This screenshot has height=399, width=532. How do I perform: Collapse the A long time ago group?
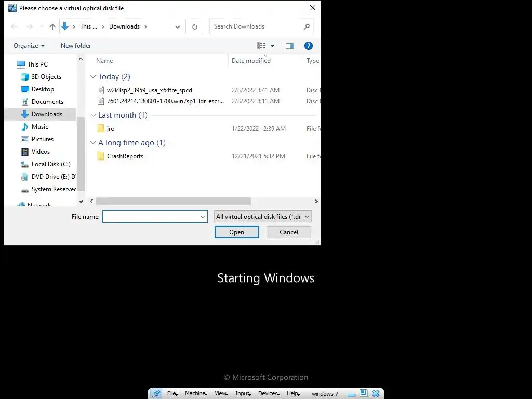[x=93, y=143]
